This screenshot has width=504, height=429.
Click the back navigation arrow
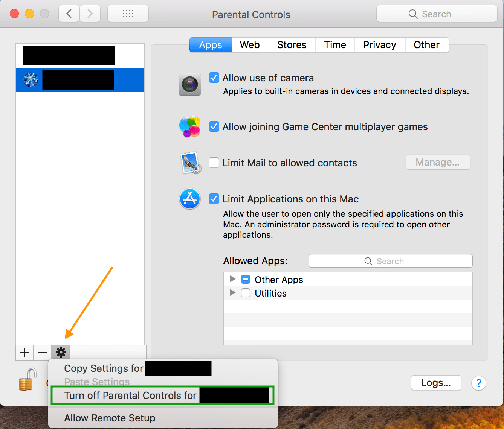(x=69, y=13)
